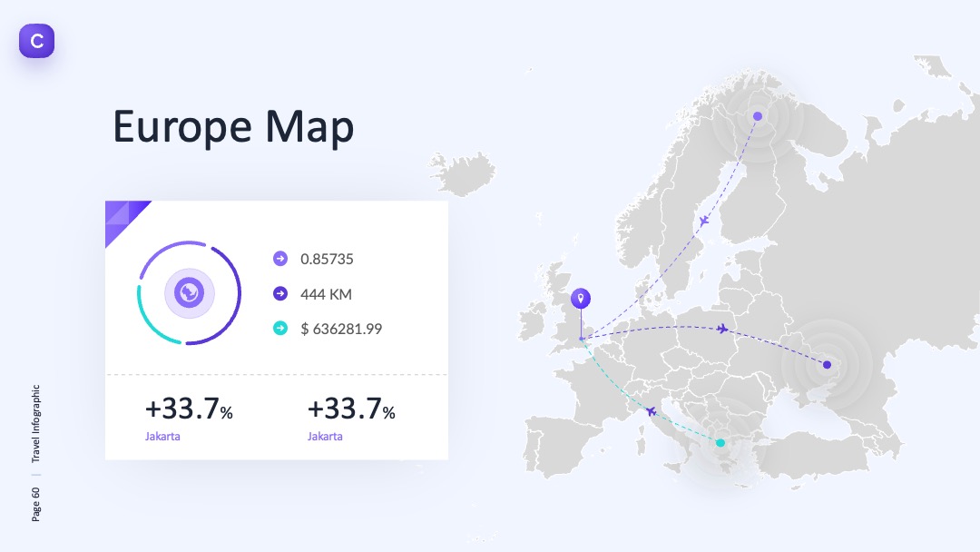Click the dark purple arrow beside 444 KM
The width and height of the screenshot is (980, 552).
tap(280, 293)
